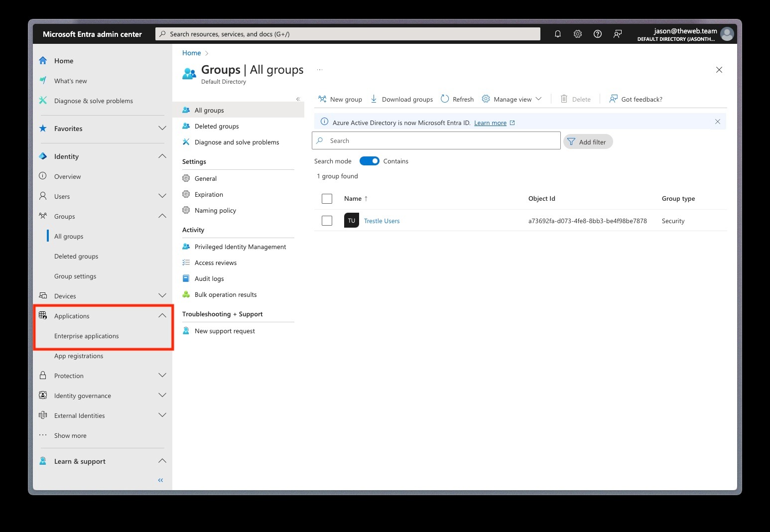
Task: Expand the Favorites section chevron
Action: tap(162, 129)
